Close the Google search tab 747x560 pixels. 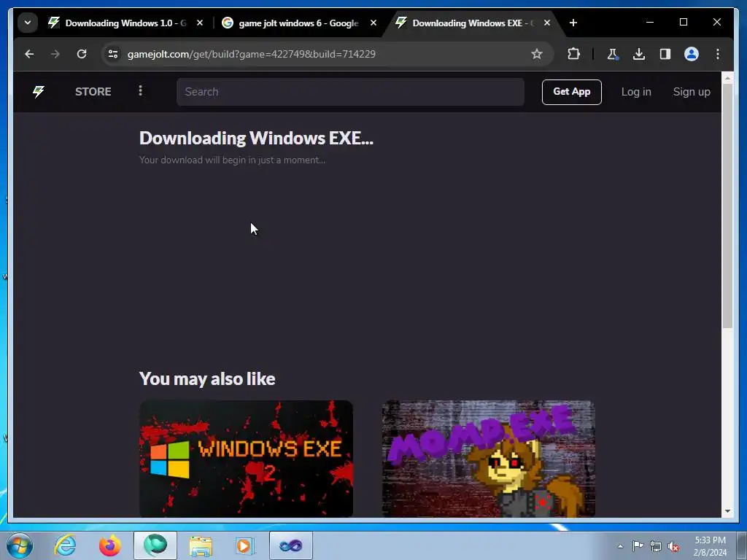coord(373,23)
